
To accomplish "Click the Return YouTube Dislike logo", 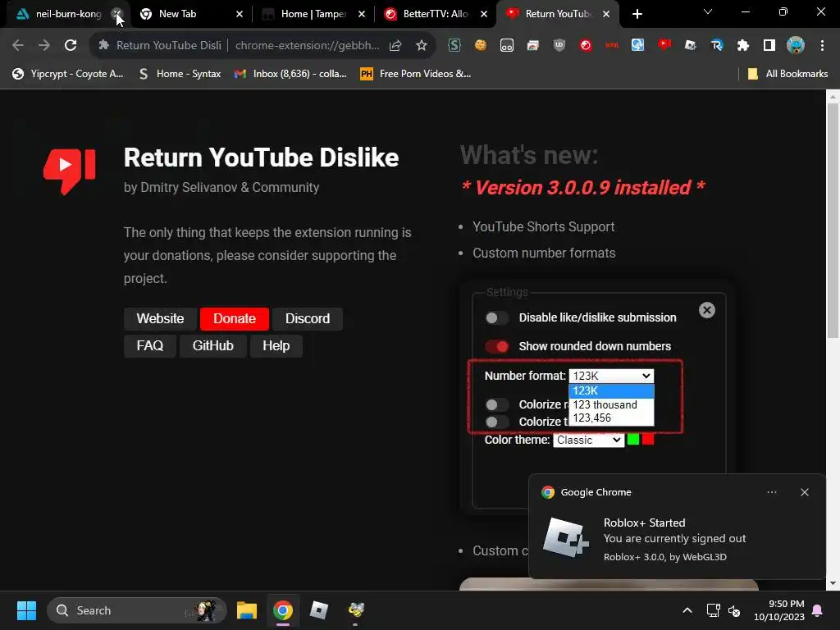I will pos(70,171).
